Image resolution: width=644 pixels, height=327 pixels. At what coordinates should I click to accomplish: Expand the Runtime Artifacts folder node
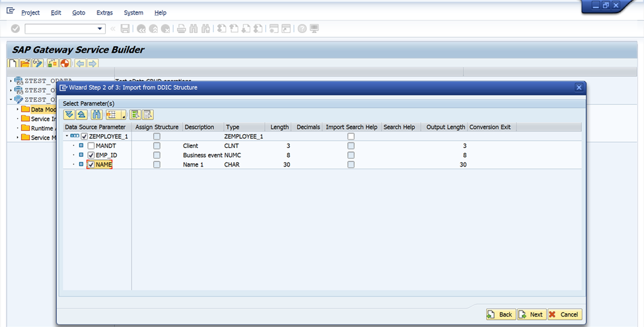(18, 128)
